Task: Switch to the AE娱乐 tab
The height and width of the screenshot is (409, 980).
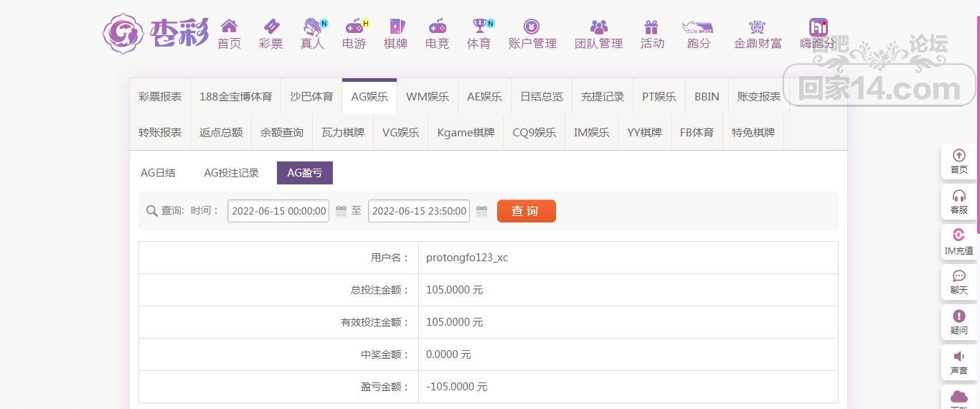Action: [484, 96]
